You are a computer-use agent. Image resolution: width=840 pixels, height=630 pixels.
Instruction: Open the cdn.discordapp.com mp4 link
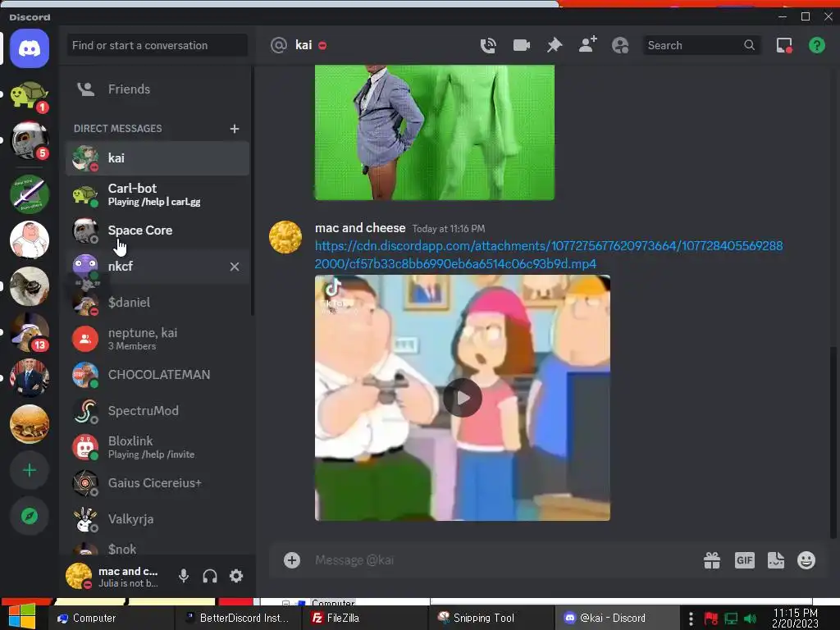tap(549, 254)
